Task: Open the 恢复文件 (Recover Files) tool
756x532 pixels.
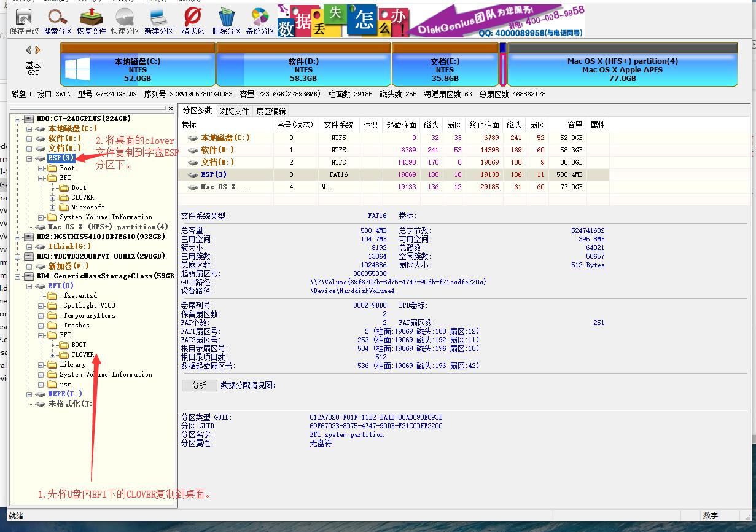Action: pyautogui.click(x=90, y=18)
